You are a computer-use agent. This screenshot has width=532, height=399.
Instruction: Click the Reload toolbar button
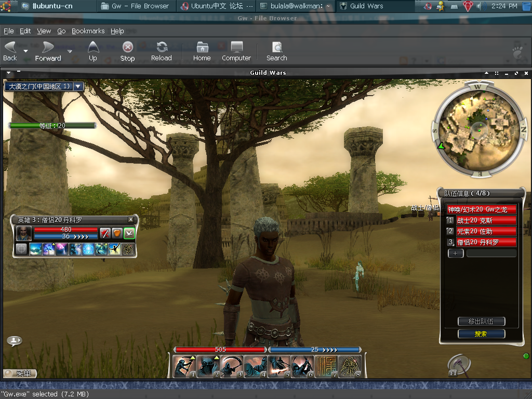pyautogui.click(x=162, y=51)
